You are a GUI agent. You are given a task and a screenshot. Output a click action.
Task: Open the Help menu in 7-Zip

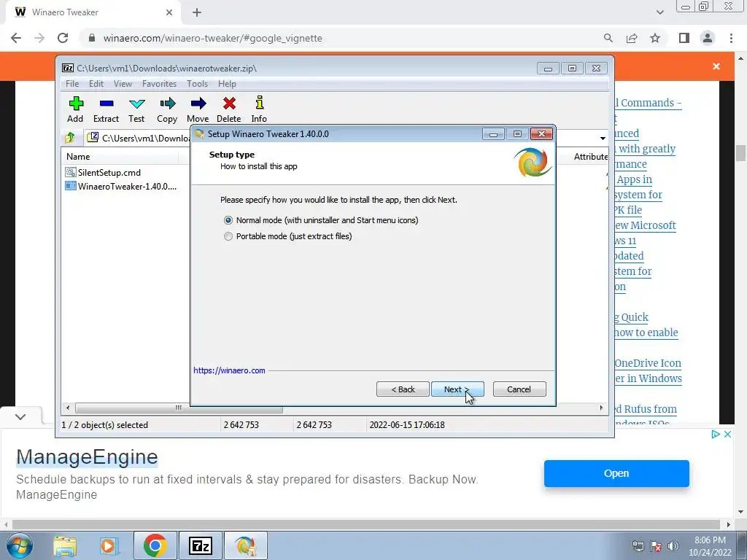coord(228,84)
